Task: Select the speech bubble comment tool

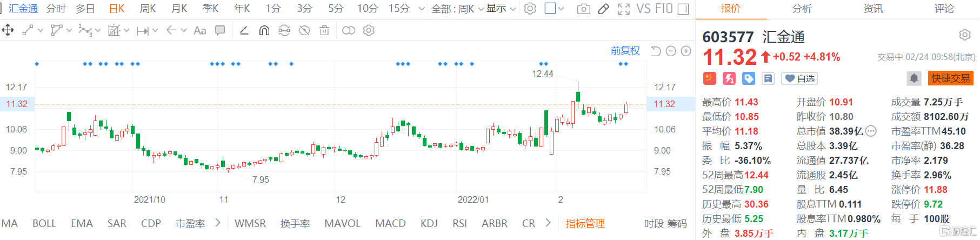Action: pos(220,30)
